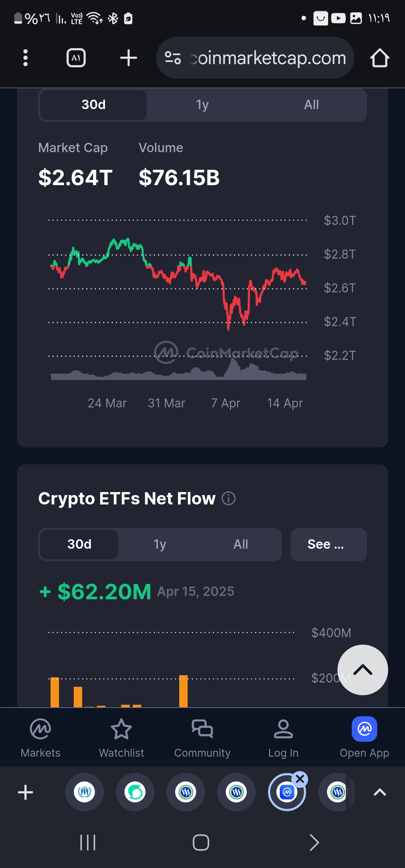This screenshot has height=868, width=405.
Task: Open the tab switcher icon
Action: pos(76,58)
